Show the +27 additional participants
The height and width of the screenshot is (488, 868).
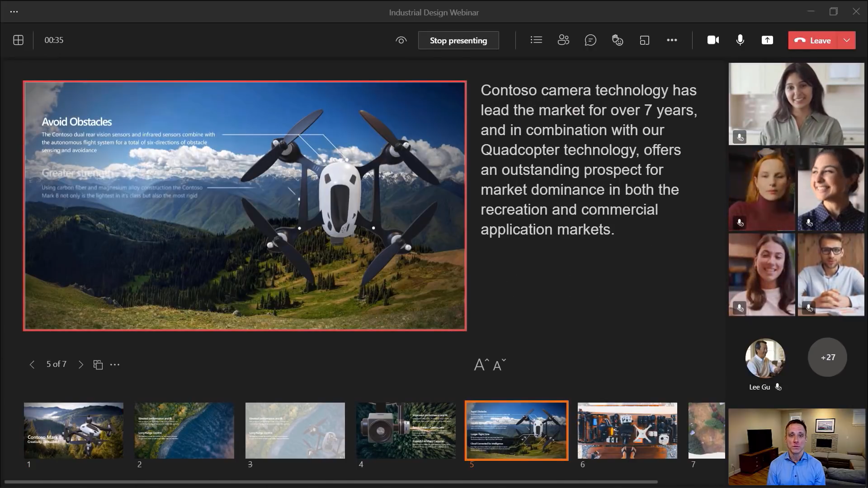827,357
